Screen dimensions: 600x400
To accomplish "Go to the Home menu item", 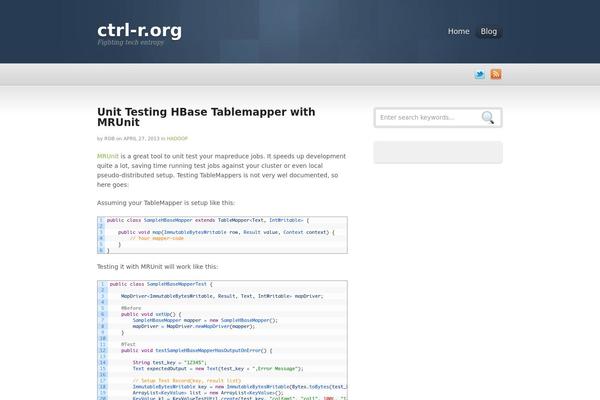I will (458, 31).
